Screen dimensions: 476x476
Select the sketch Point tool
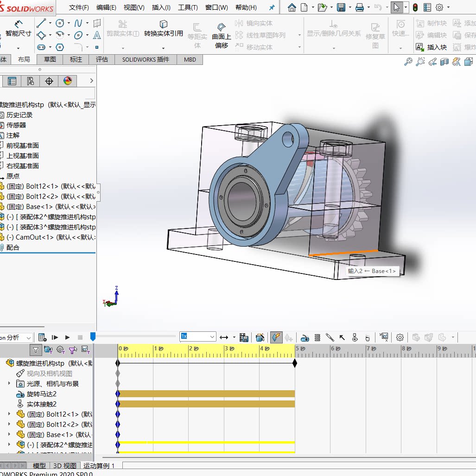pos(97,47)
